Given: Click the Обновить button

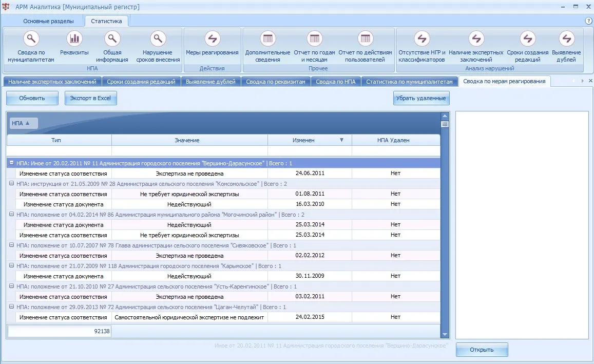Looking at the screenshot, I should (32, 98).
